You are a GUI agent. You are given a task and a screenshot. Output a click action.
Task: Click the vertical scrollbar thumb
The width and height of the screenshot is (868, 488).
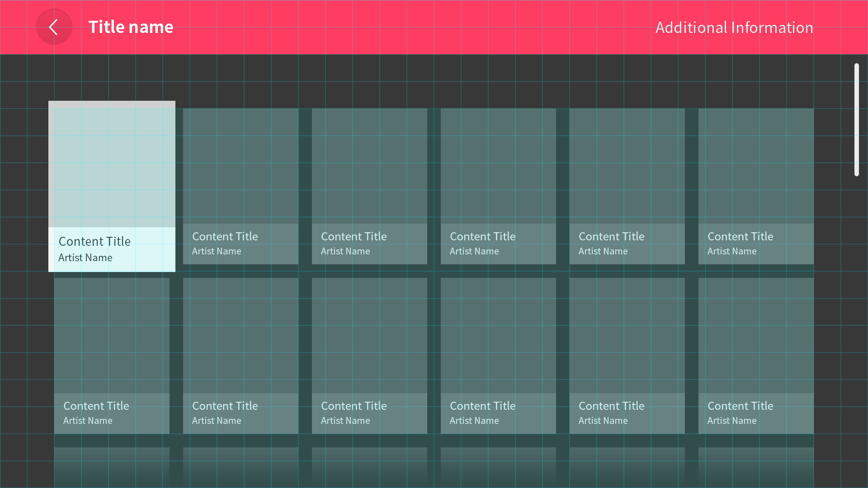(x=856, y=120)
